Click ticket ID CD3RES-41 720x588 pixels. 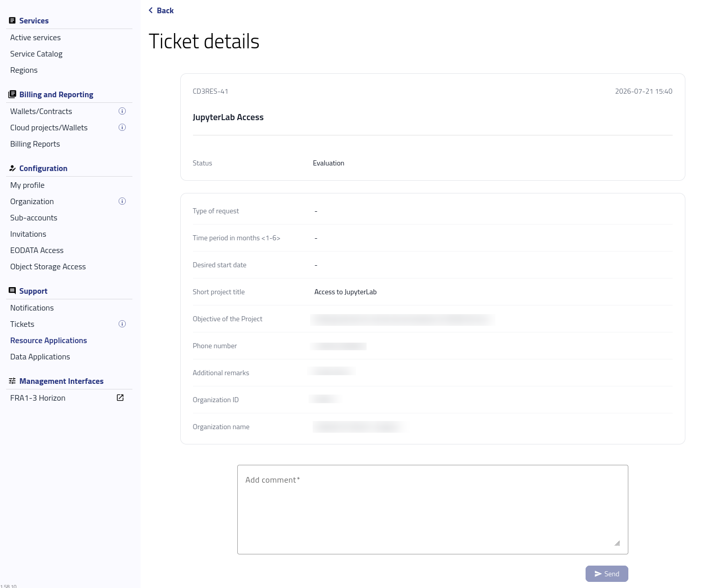click(x=210, y=92)
